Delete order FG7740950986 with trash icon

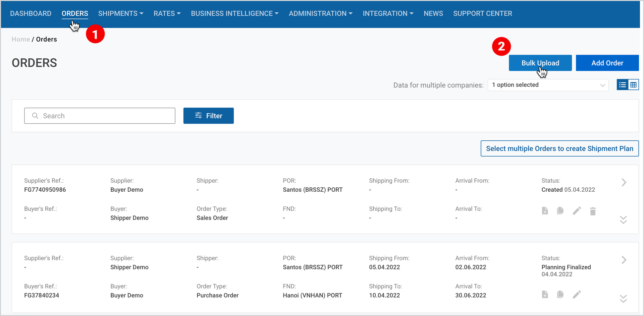coord(593,211)
